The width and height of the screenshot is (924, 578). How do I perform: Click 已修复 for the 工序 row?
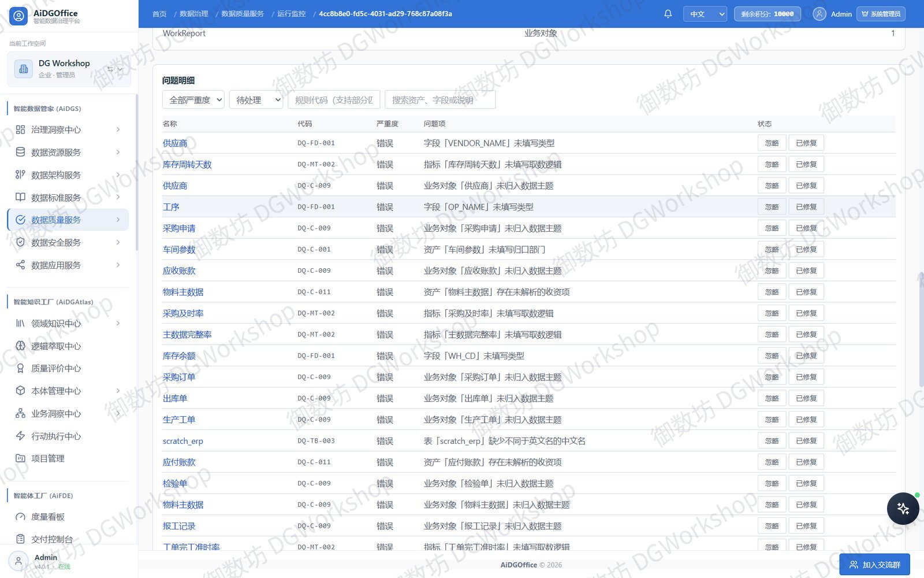pos(806,207)
